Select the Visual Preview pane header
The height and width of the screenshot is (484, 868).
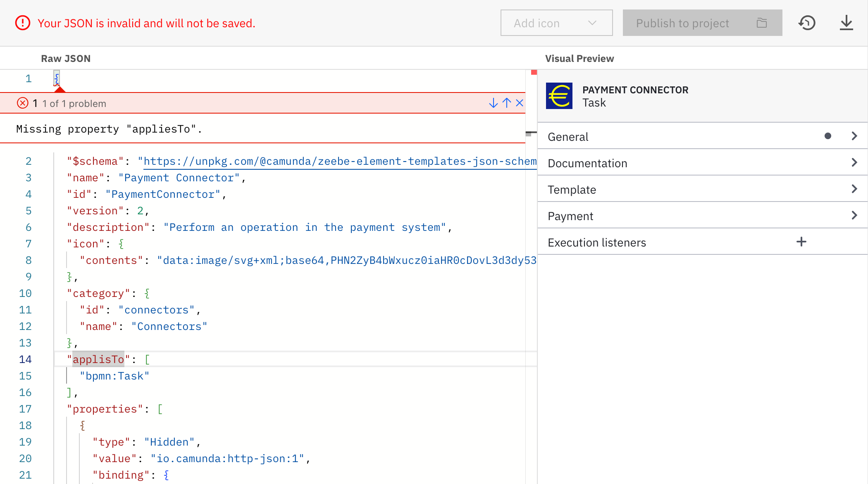tap(579, 58)
